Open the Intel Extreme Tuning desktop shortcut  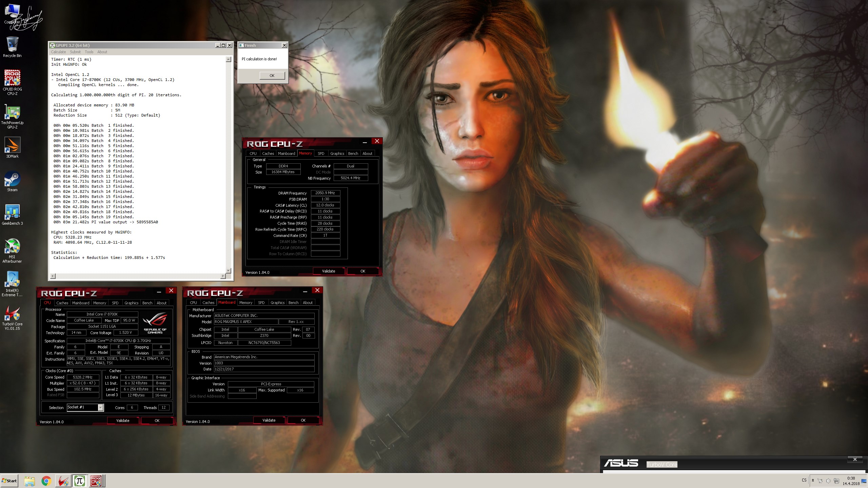pos(12,284)
